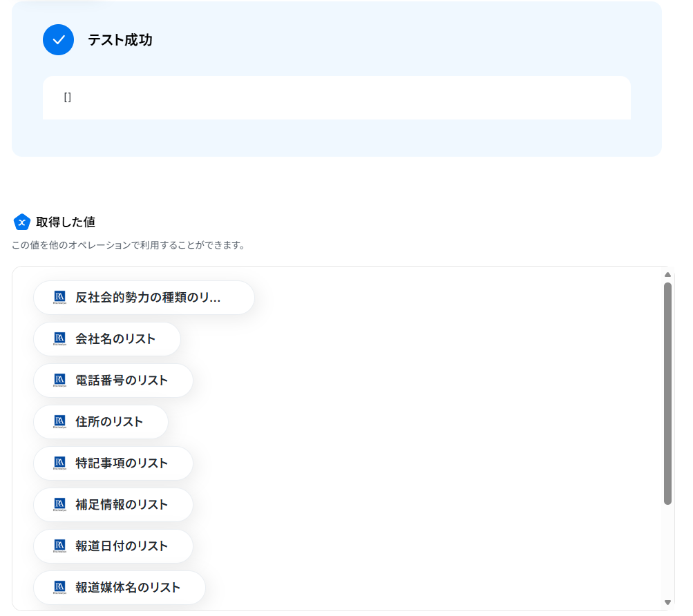
Task: Click the blue test success checkmark icon
Action: tap(58, 40)
